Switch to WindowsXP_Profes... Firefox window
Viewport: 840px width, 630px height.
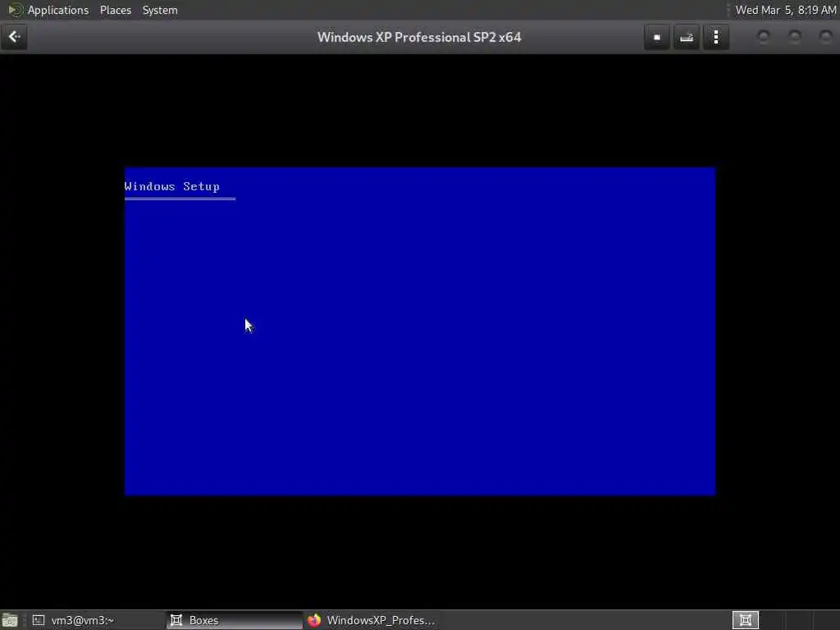372,620
